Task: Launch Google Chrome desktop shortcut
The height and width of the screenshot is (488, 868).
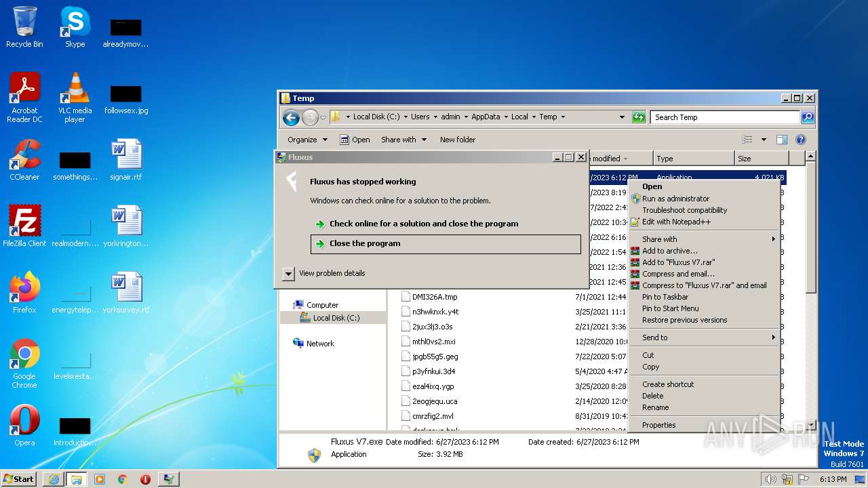Action: point(24,363)
